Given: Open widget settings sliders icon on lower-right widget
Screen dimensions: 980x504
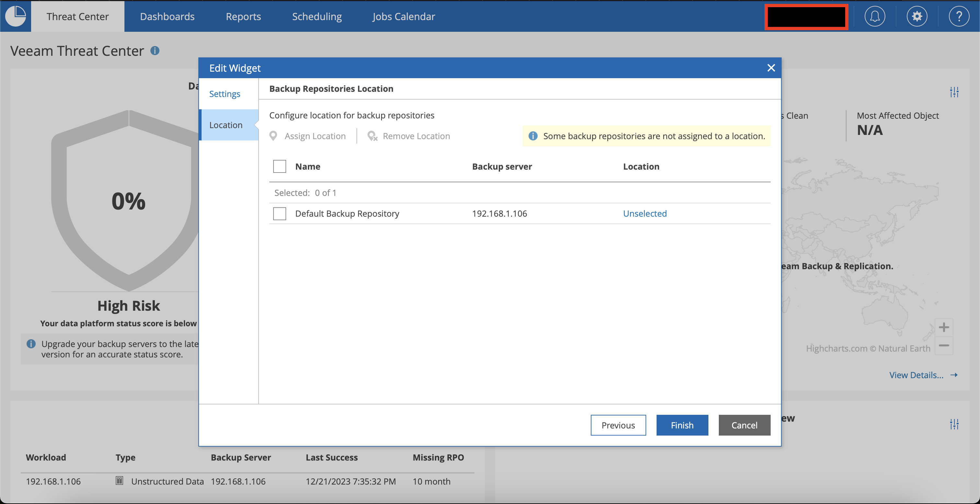Looking at the screenshot, I should tap(954, 424).
